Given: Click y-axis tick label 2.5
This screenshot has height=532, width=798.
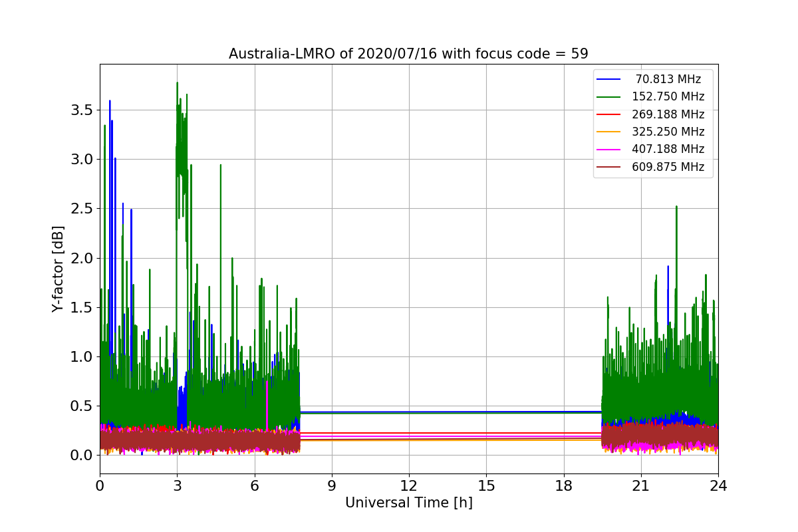Looking at the screenshot, I should pyautogui.click(x=81, y=209).
